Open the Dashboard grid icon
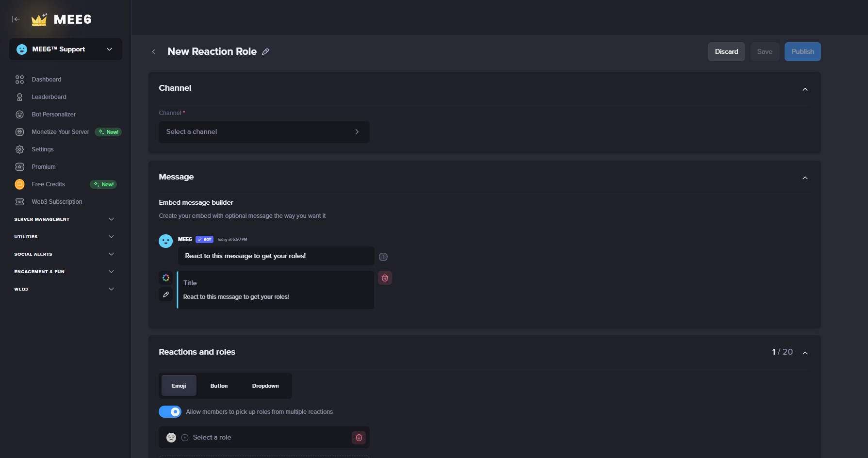868x458 pixels. pos(19,80)
